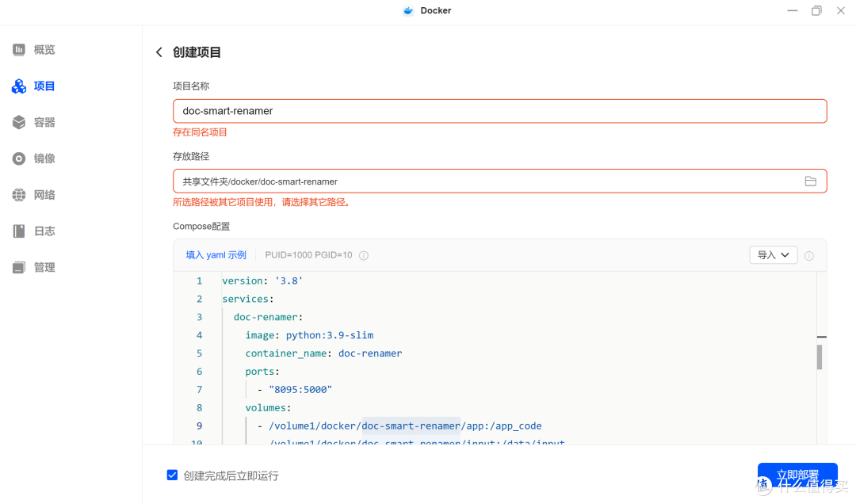The width and height of the screenshot is (856, 504).
Task: View the 日志 logs section
Action: (44, 231)
